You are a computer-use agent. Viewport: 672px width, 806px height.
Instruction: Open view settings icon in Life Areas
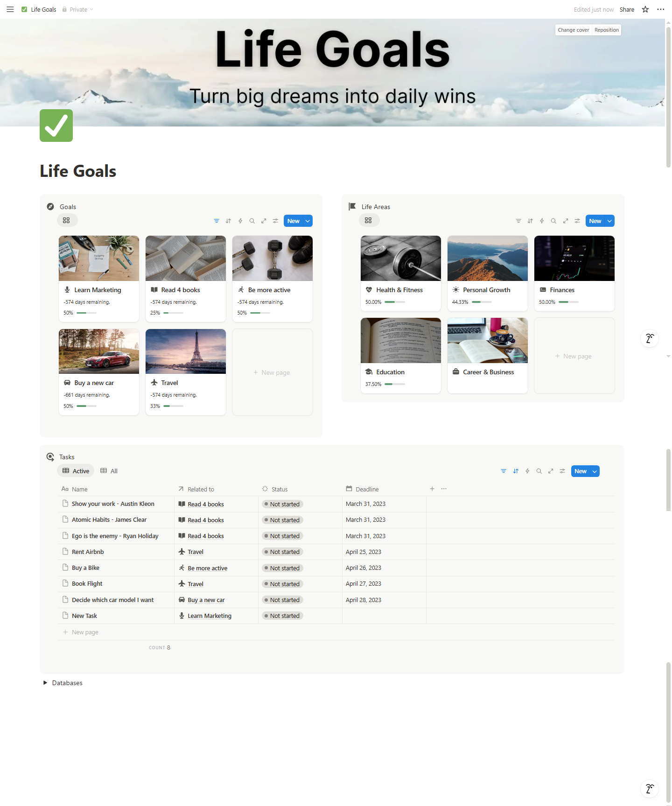[577, 221]
